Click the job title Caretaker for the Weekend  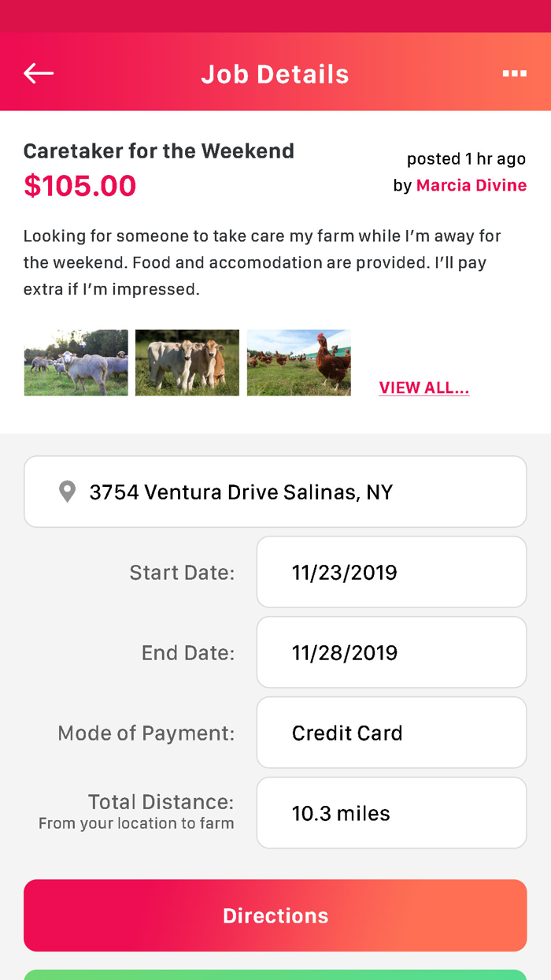[158, 150]
